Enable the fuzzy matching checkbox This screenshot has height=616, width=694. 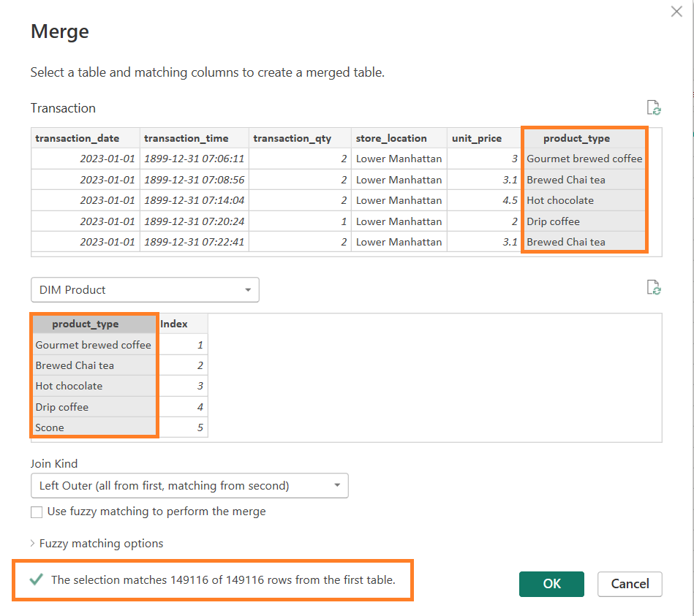(x=37, y=512)
